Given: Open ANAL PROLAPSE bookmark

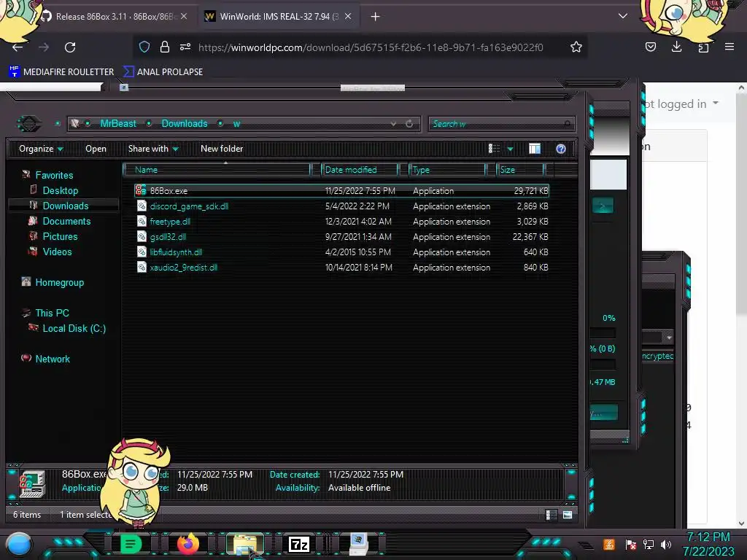Looking at the screenshot, I should 163,72.
